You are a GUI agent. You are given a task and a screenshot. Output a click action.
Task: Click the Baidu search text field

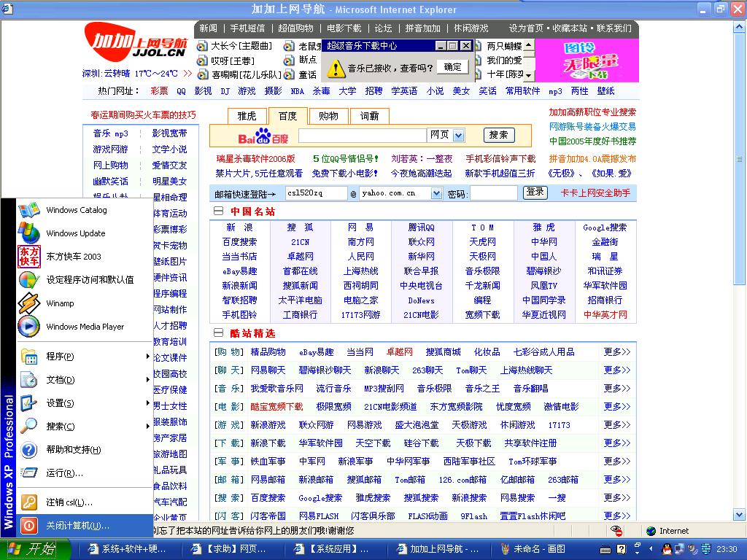pos(362,136)
